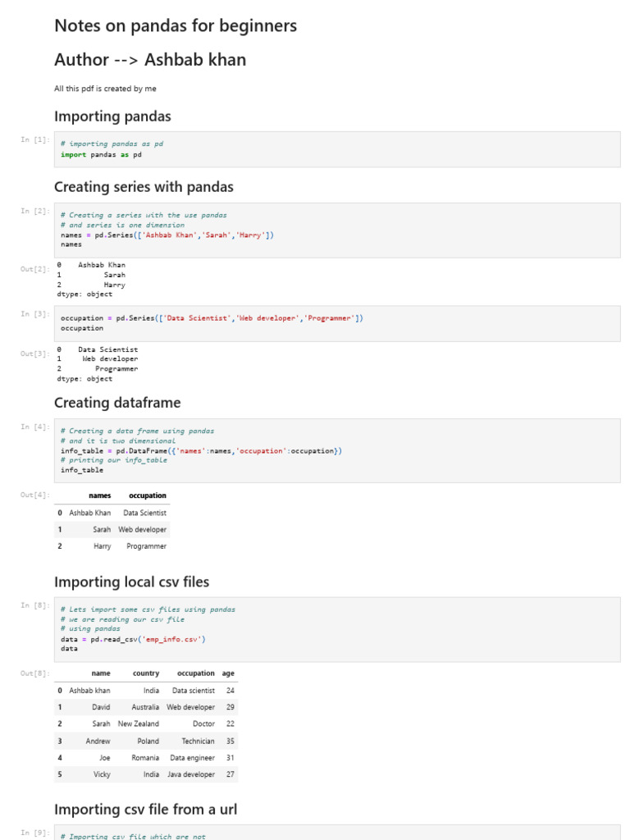Click the 'Importing local csv files' heading

[131, 582]
